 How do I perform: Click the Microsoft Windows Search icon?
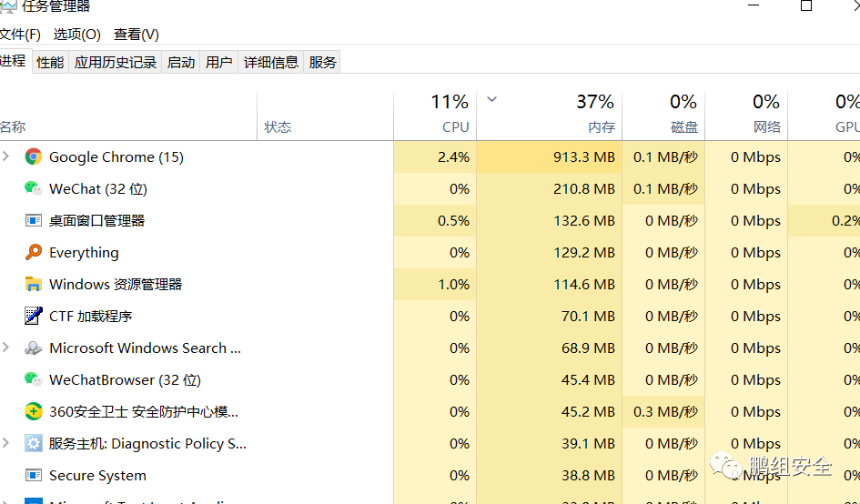(34, 348)
